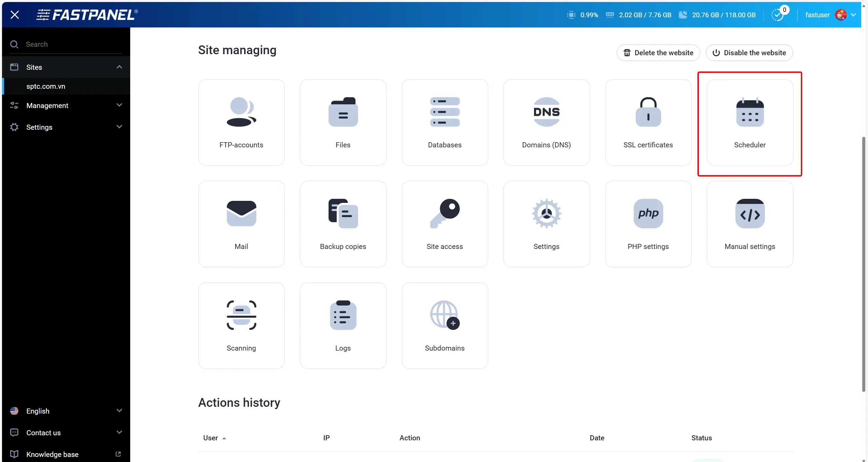The height and width of the screenshot is (462, 868).
Task: Click the notifications task icon in header
Action: click(x=777, y=15)
